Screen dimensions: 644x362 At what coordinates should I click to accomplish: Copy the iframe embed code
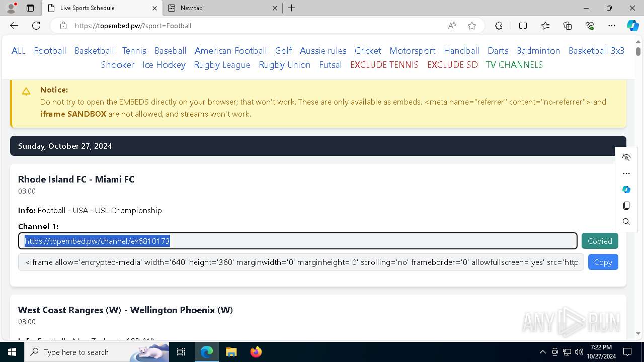[x=603, y=262]
